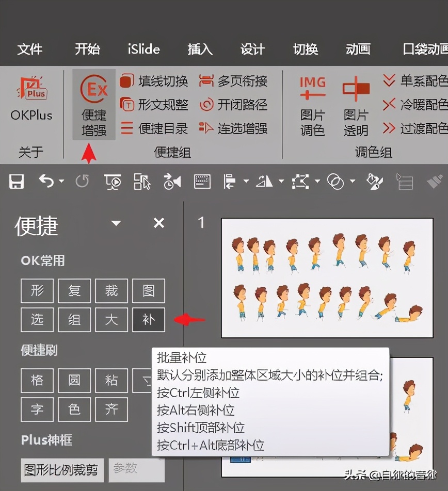
Task: Switch to the iSlide tab
Action: pyautogui.click(x=144, y=49)
